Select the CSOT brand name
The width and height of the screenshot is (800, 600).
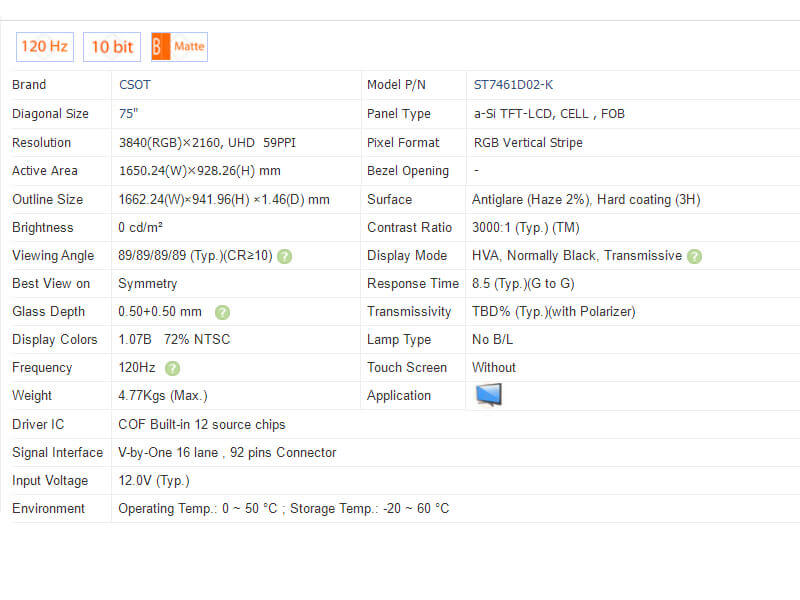click(x=135, y=85)
